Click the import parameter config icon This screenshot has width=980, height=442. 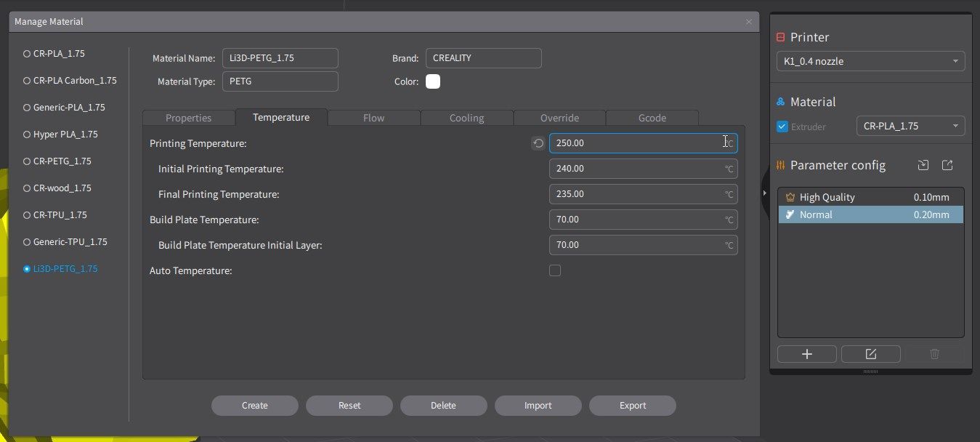923,165
